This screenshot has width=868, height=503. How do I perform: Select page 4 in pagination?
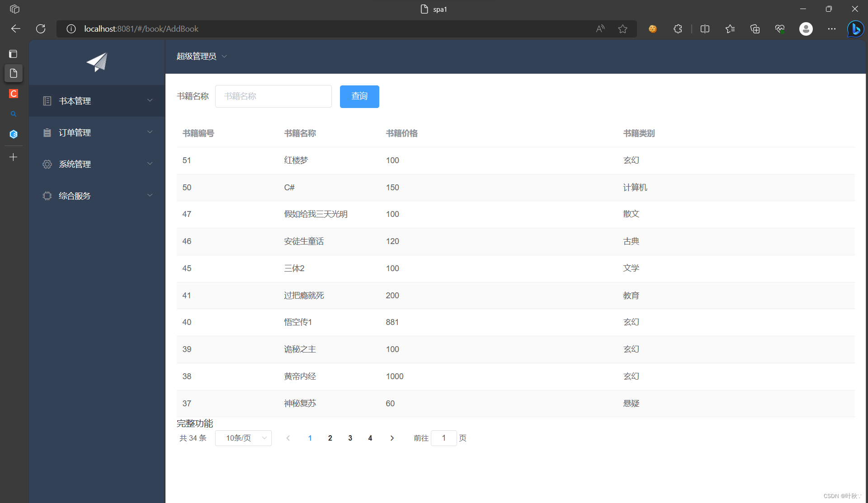370,437
